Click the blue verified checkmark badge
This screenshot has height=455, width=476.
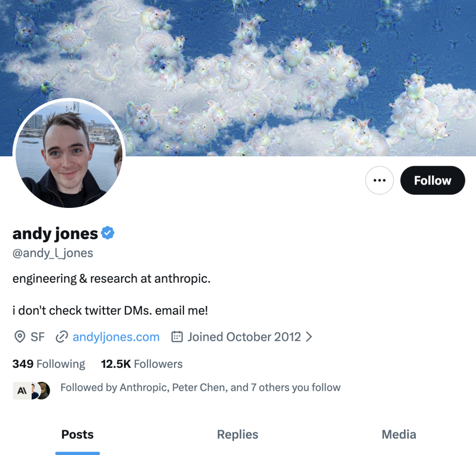(108, 233)
